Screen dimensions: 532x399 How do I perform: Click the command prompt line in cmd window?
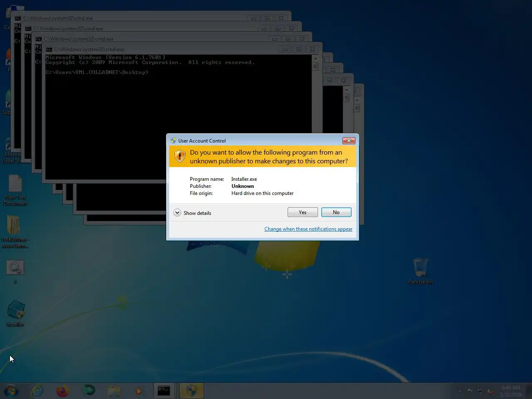click(x=97, y=72)
